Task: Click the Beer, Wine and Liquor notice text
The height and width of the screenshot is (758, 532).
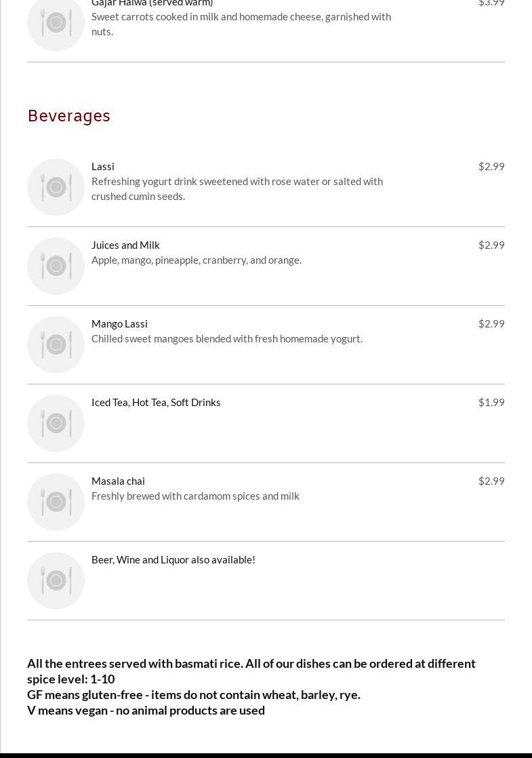Action: coord(173,559)
